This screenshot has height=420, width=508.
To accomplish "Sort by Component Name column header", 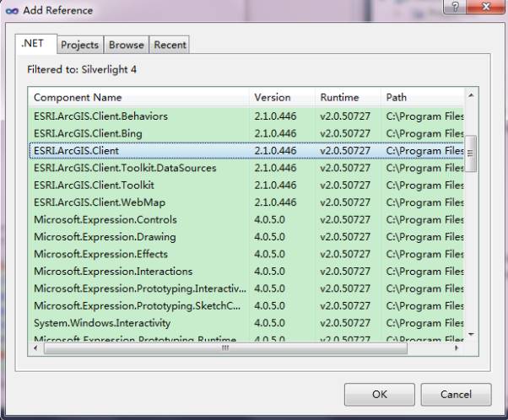I will [138, 98].
